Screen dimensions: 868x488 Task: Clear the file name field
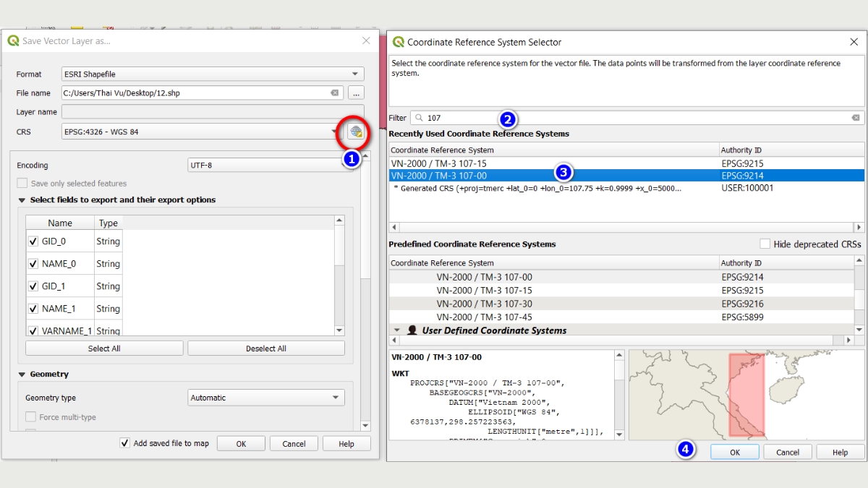pyautogui.click(x=335, y=93)
